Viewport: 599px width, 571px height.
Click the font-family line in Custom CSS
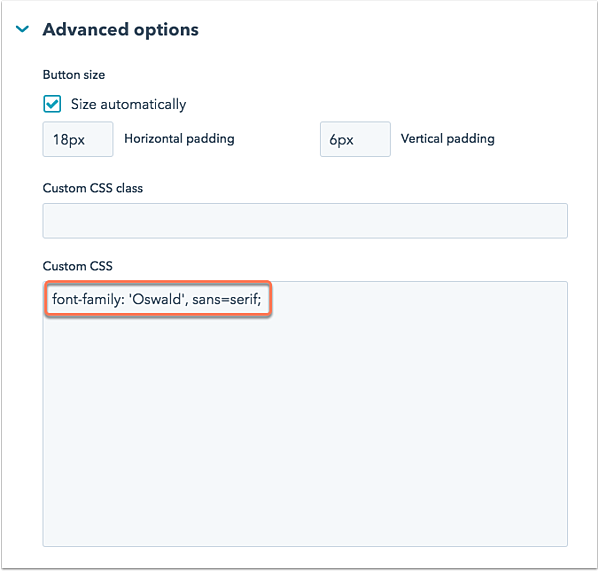click(x=157, y=299)
